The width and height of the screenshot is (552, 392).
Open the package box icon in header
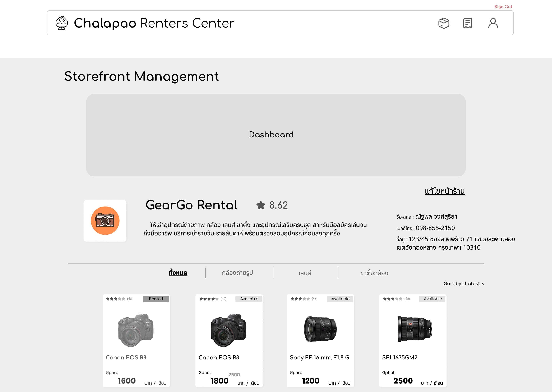point(444,23)
